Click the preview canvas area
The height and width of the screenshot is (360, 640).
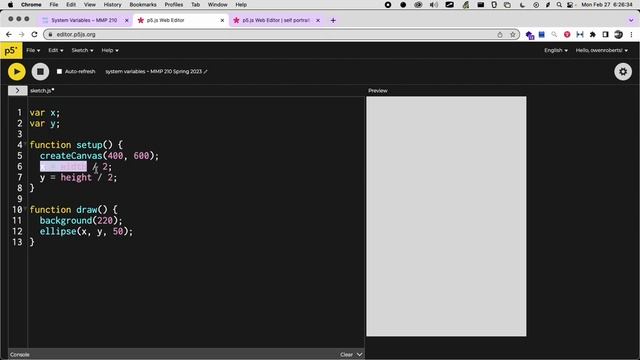[x=446, y=216]
